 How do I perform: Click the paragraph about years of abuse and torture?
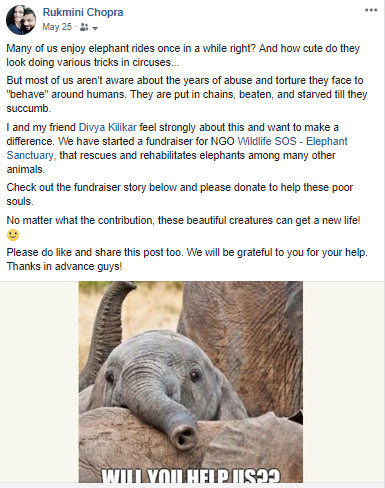pyautogui.click(x=187, y=94)
